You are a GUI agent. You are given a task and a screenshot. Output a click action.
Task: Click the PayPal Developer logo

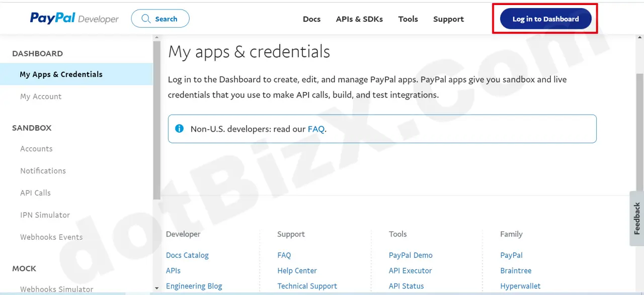pos(74,19)
